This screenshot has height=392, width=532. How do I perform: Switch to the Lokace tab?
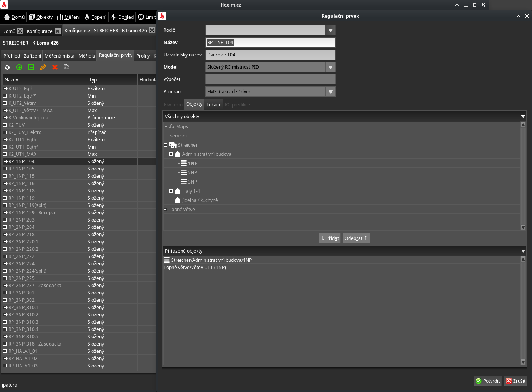(214, 104)
